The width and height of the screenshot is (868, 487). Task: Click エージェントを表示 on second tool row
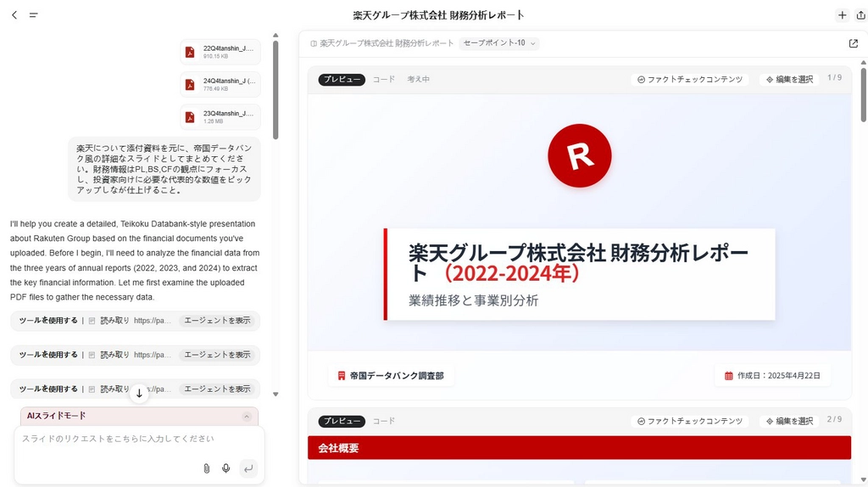coord(218,355)
